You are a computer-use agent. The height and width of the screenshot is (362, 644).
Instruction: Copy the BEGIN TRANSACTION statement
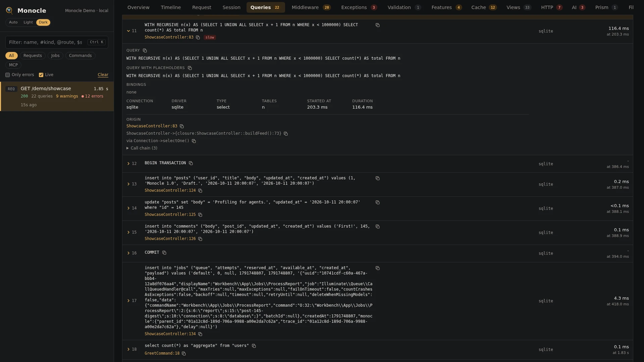coord(191,163)
